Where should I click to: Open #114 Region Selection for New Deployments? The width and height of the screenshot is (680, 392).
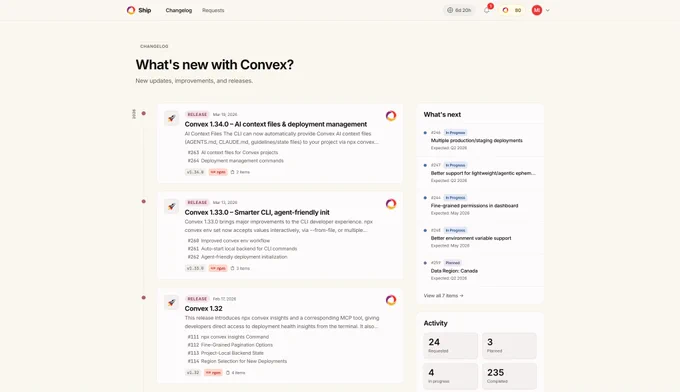pos(237,361)
